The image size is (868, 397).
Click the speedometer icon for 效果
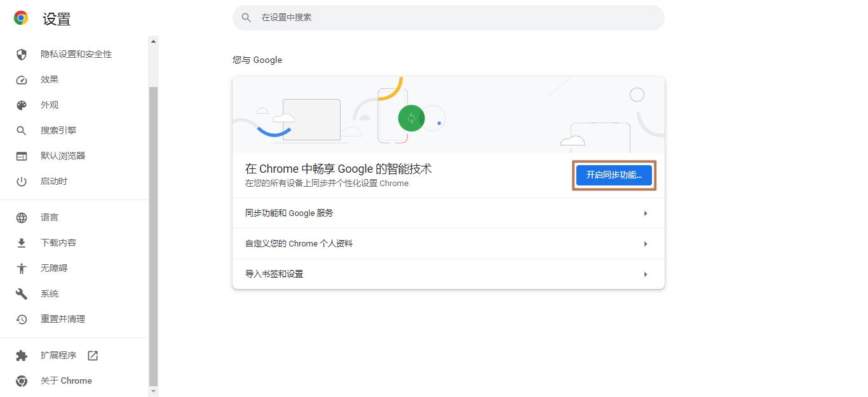pos(22,79)
